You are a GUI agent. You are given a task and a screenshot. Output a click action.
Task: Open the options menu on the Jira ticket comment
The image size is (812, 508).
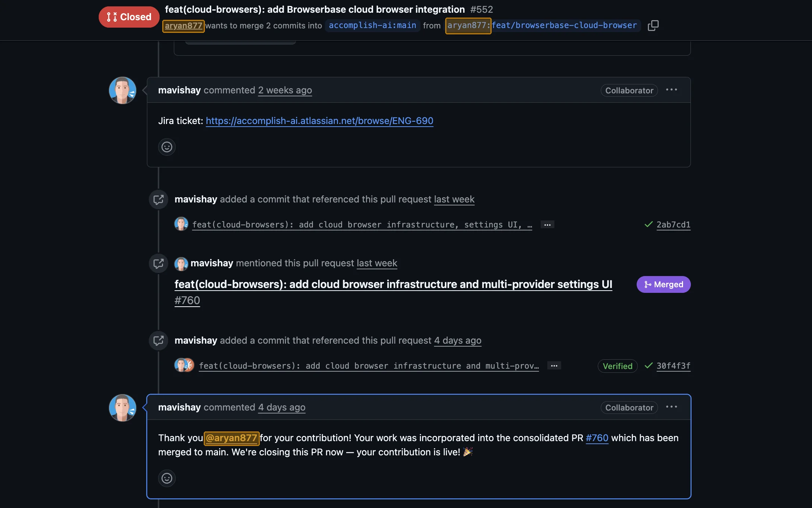672,90
